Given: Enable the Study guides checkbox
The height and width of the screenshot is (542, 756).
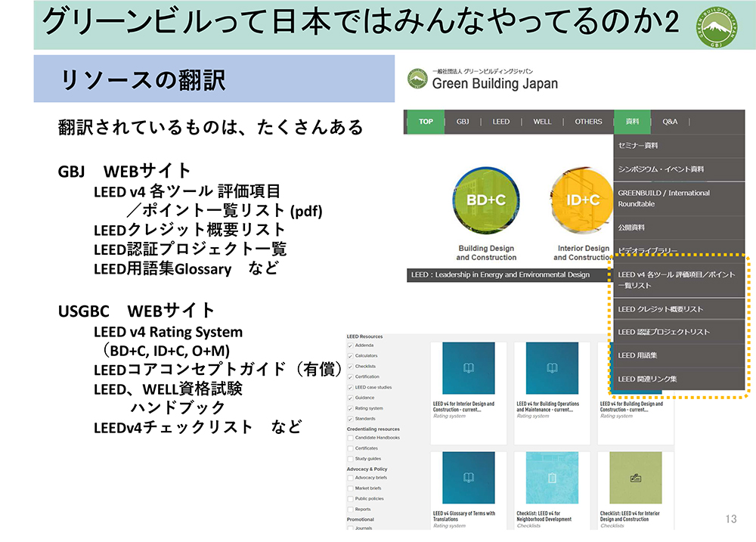Looking at the screenshot, I should (351, 459).
